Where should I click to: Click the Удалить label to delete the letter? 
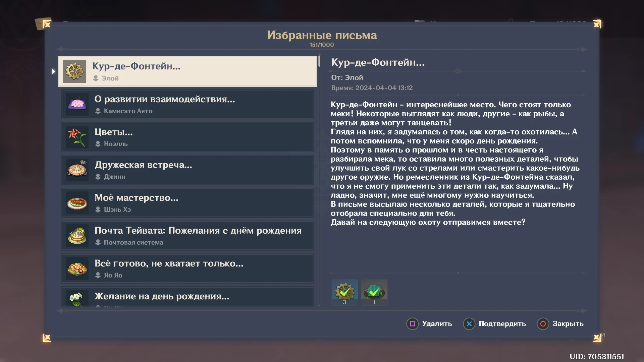(x=437, y=324)
